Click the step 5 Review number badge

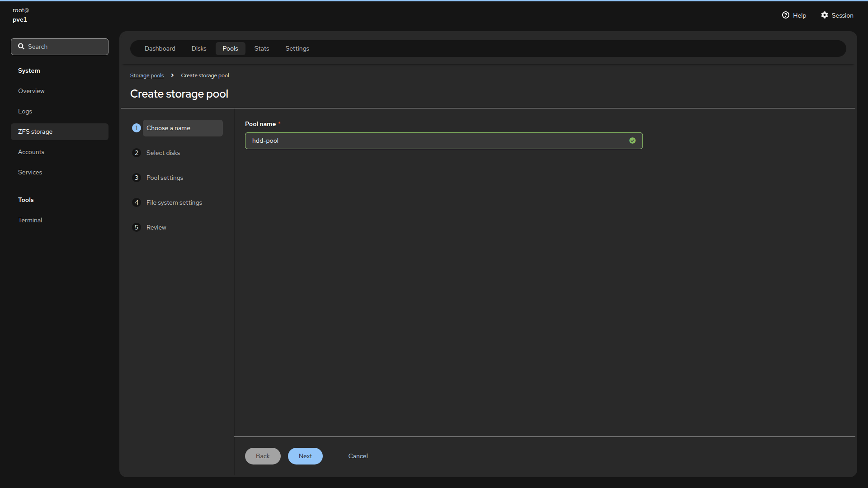136,228
